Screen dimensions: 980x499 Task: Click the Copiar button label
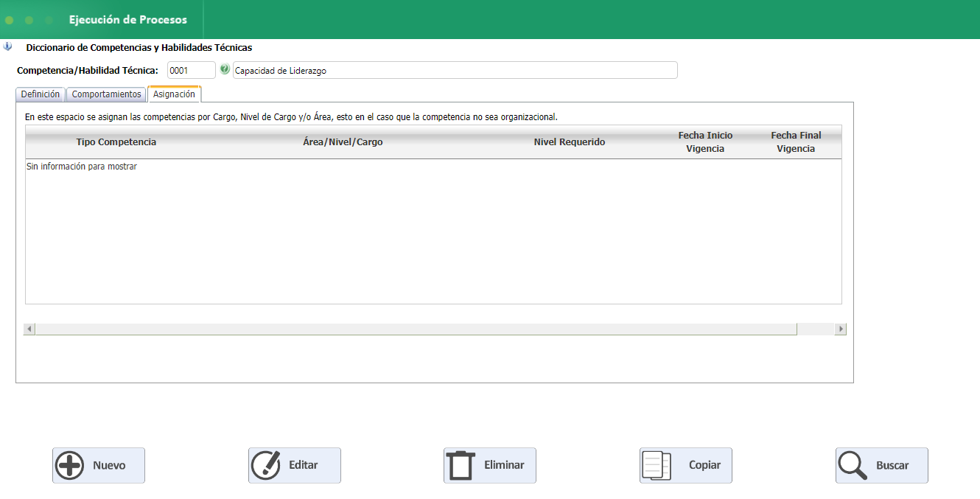click(x=705, y=466)
